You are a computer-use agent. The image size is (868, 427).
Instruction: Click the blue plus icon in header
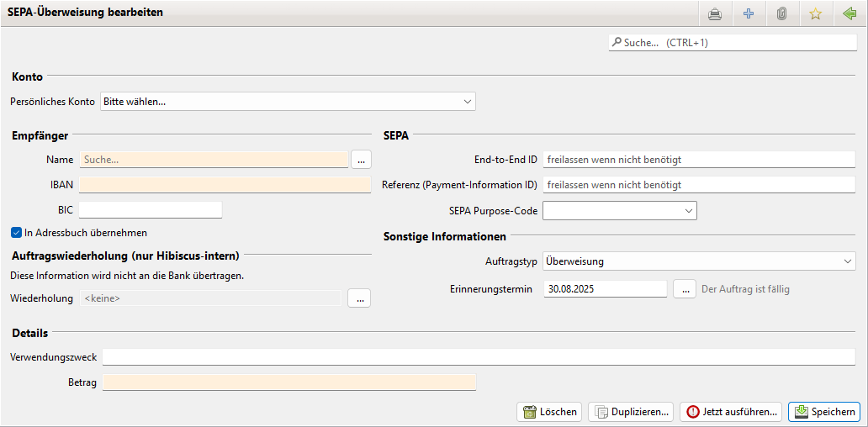pos(749,14)
